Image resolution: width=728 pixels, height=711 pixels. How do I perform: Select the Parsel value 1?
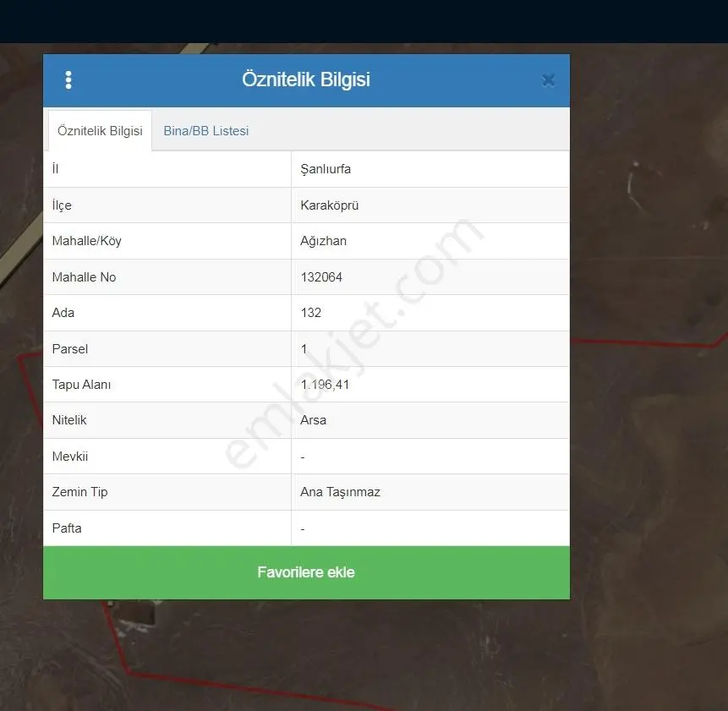pos(304,349)
